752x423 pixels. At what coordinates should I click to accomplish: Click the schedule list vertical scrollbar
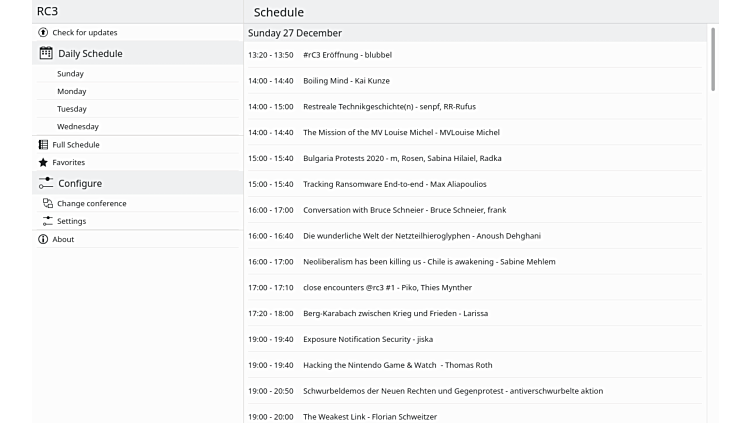click(x=713, y=60)
